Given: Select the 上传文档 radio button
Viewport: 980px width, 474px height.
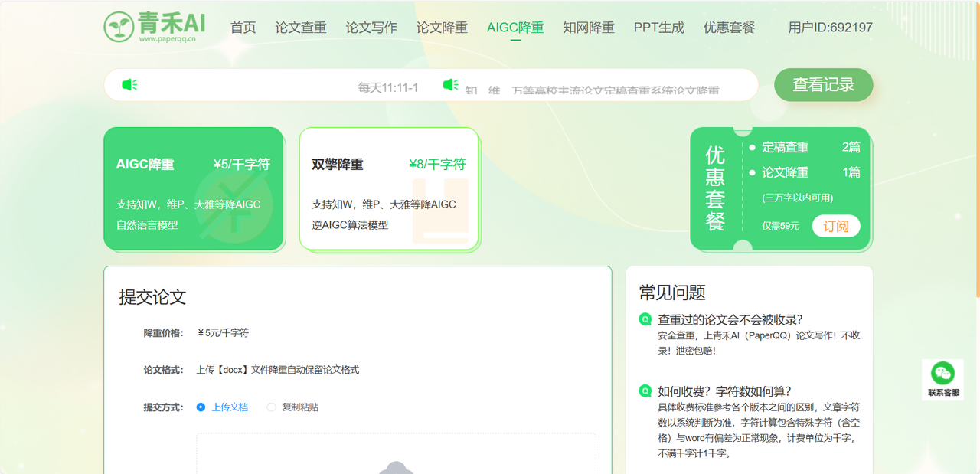Looking at the screenshot, I should [201, 407].
